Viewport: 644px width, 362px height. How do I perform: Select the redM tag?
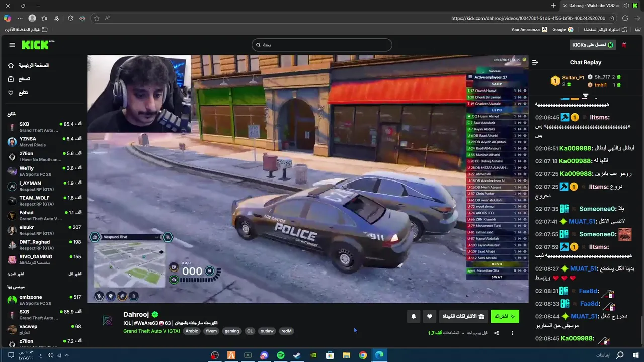286,331
